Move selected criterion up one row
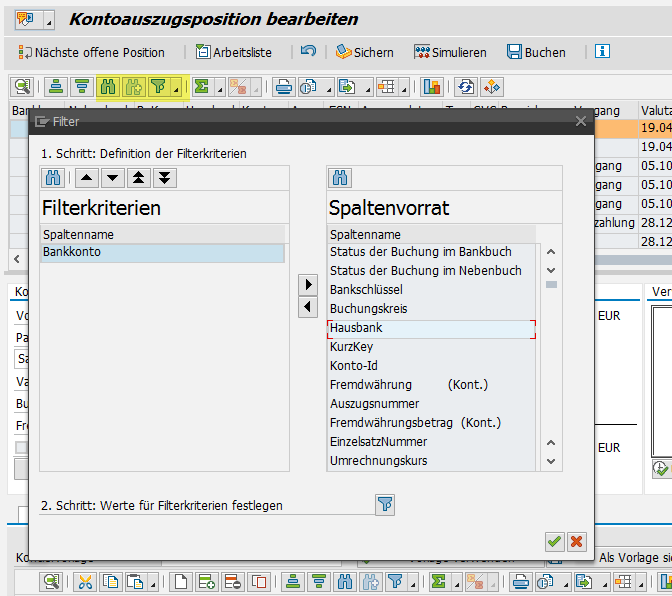672x596 pixels. pos(88,178)
